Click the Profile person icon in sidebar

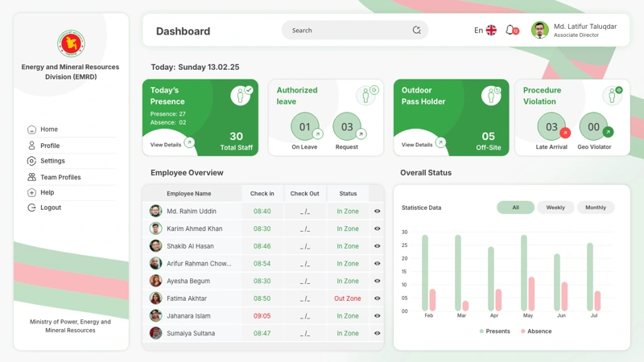click(x=31, y=146)
